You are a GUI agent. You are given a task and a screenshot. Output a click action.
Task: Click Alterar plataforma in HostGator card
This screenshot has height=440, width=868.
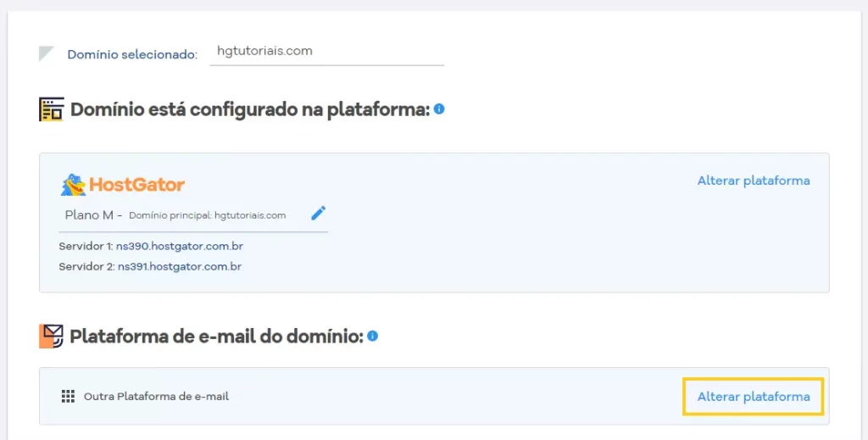754,181
